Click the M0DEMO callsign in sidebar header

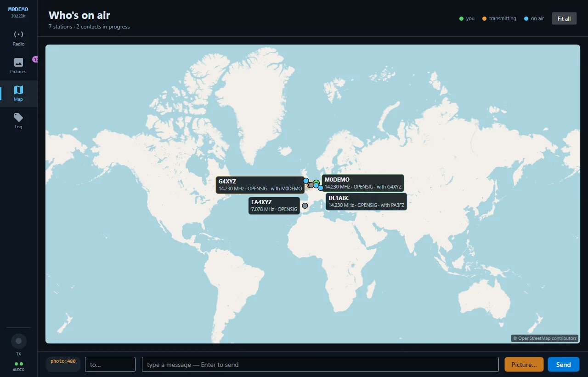tap(18, 9)
